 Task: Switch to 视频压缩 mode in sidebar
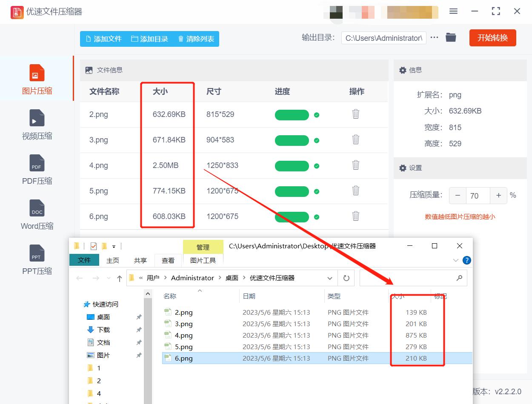[37, 118]
